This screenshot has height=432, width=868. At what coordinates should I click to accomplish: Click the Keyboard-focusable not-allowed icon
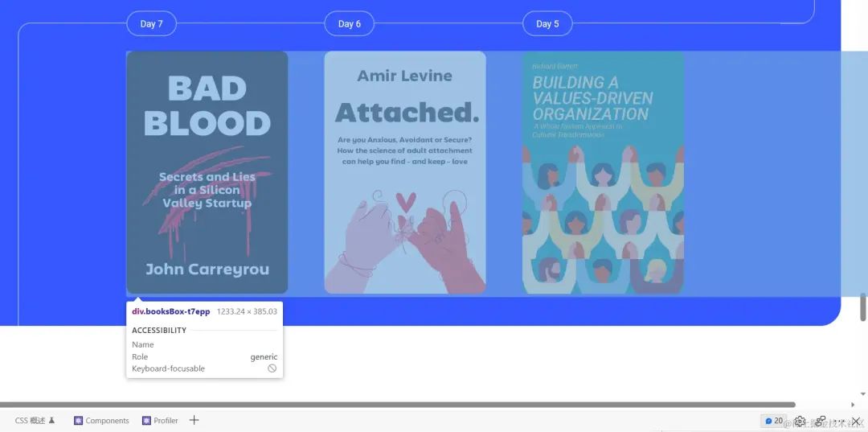tap(272, 368)
